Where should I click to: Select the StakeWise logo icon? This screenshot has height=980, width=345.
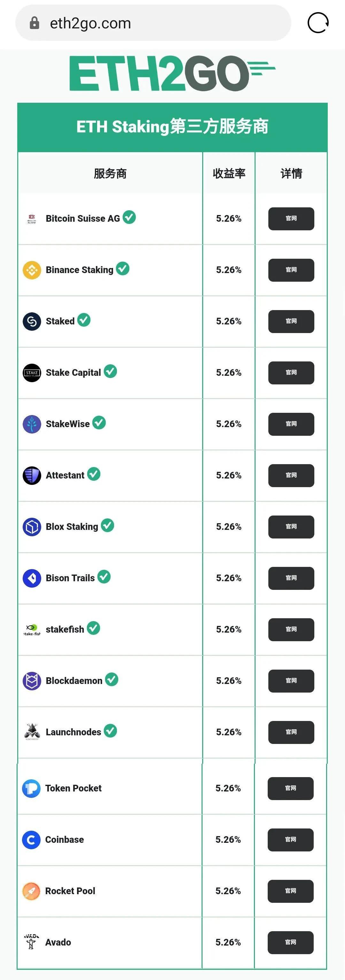click(32, 424)
